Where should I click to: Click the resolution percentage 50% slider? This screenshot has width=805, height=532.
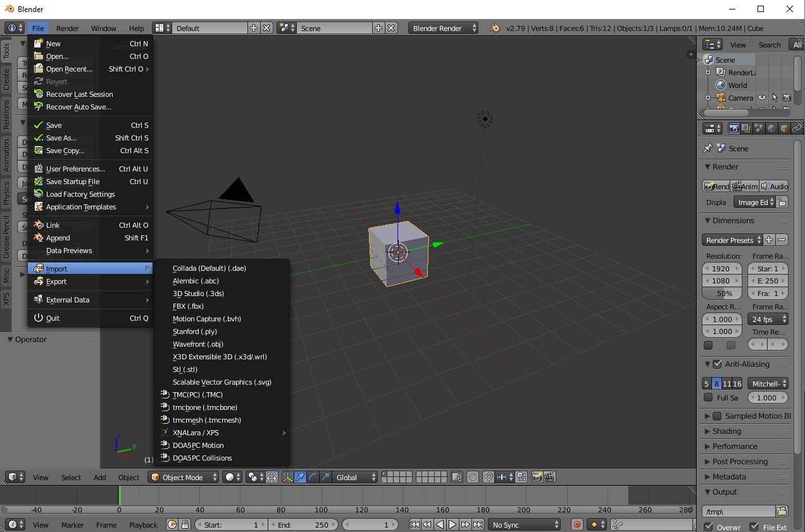[x=721, y=294]
